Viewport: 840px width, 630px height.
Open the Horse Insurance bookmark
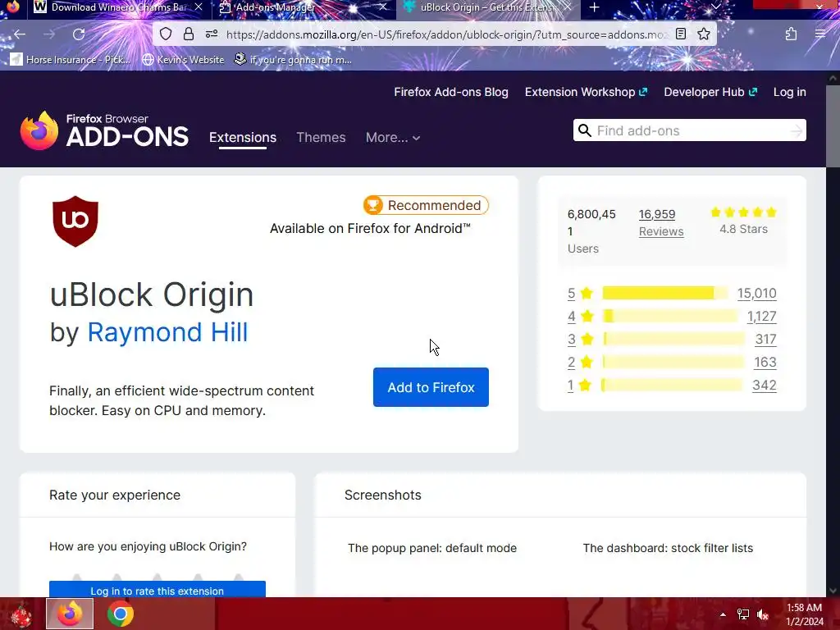pyautogui.click(x=71, y=60)
